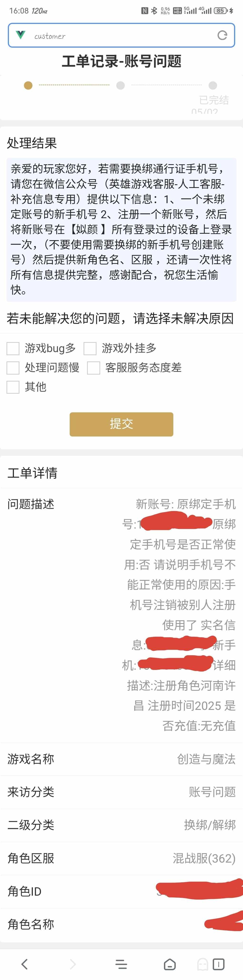The width and height of the screenshot is (243, 980).
Task: Go back with the browser back arrow
Action: (x=25, y=964)
